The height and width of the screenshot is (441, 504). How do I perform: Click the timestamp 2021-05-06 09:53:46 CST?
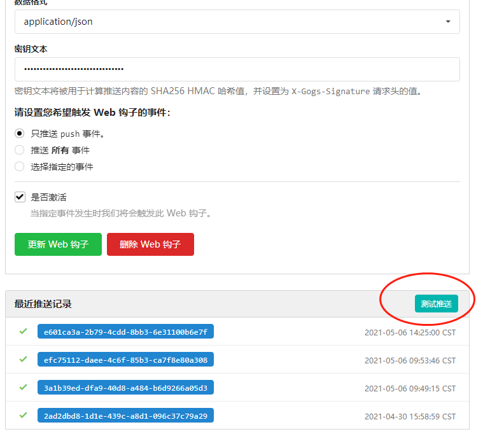[410, 361]
